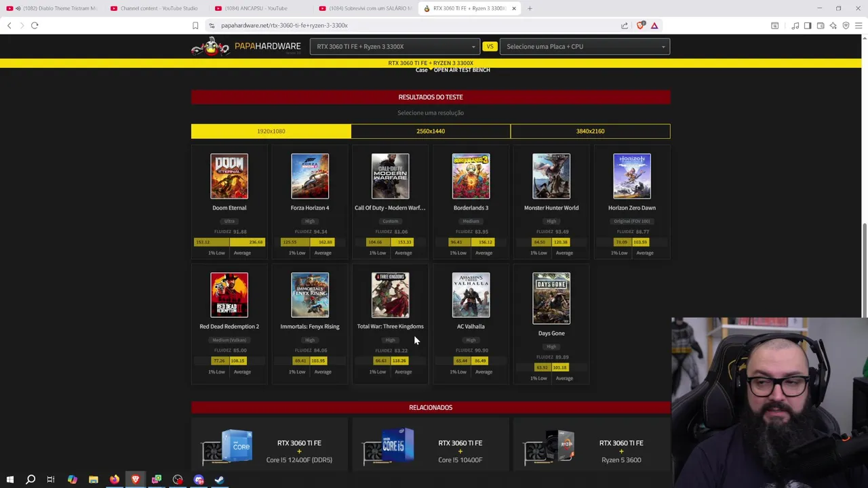
Task: Open the Brave Rewards triangle icon
Action: [654, 25]
